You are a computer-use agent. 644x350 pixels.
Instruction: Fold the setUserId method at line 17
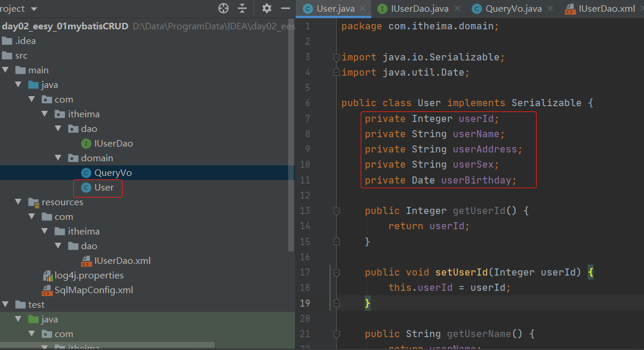[x=337, y=273]
